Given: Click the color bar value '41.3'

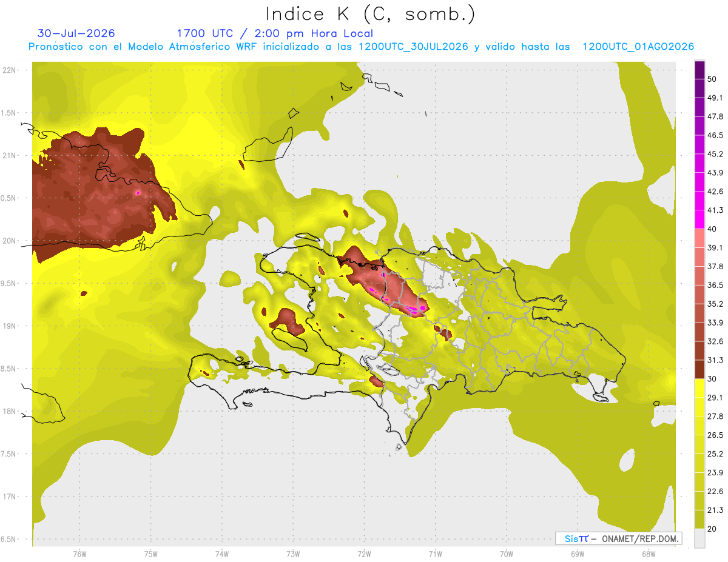Looking at the screenshot, I should (715, 210).
